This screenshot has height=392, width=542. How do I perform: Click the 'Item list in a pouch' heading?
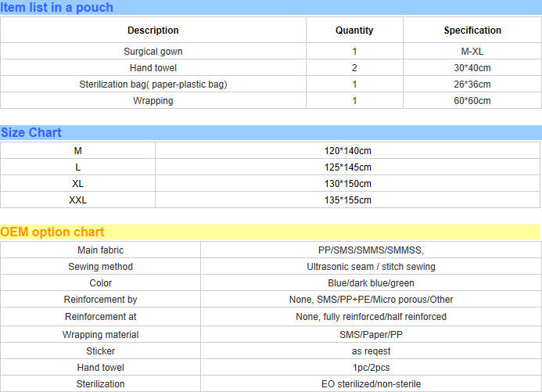click(56, 8)
